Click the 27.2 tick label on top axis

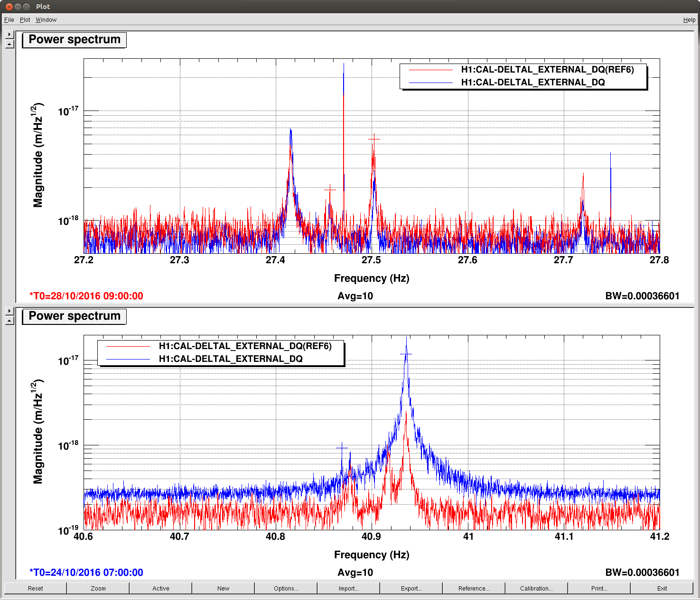tap(84, 260)
